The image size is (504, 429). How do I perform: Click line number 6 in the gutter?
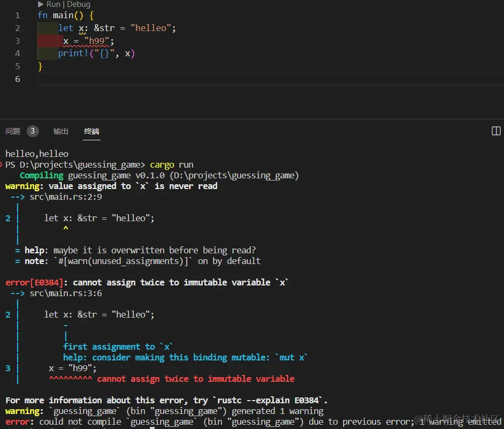tap(18, 79)
